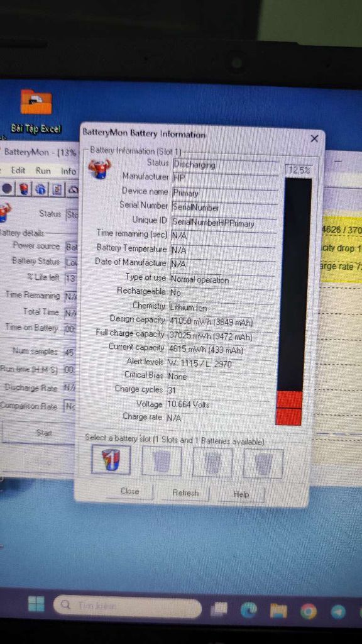Click the Refresh button
The image size is (362, 644).
(185, 493)
